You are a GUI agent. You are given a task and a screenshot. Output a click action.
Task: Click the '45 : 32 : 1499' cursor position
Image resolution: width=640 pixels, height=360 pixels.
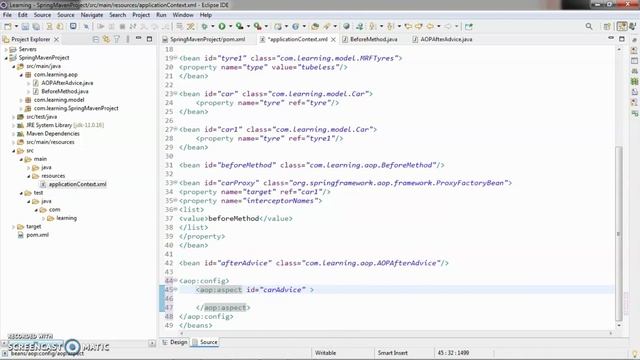point(453,353)
